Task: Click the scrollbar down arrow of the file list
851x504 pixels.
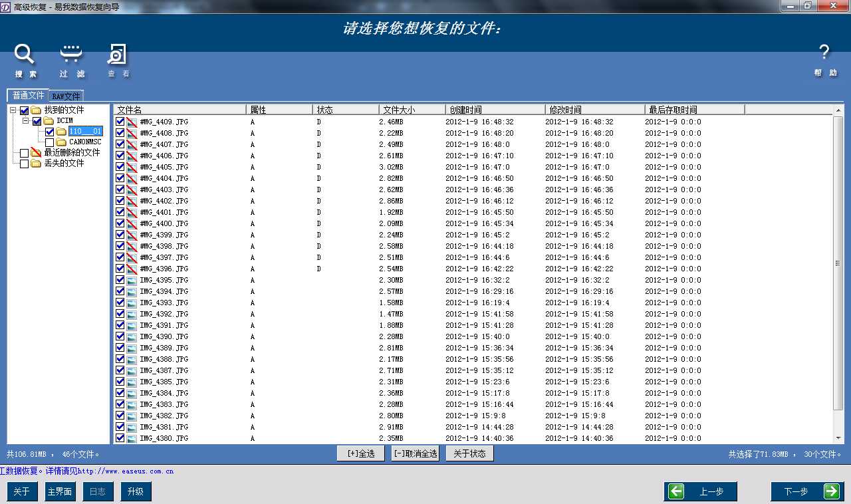Action: [x=838, y=438]
